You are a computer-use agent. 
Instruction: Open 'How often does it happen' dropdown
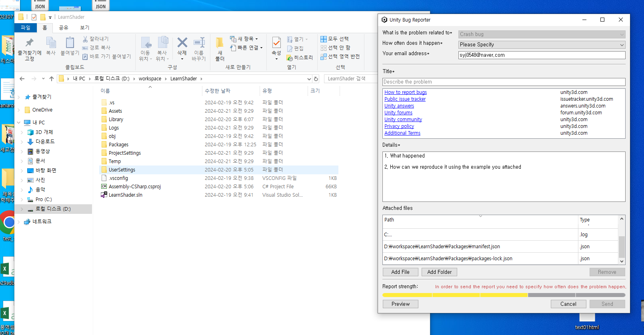tap(542, 45)
